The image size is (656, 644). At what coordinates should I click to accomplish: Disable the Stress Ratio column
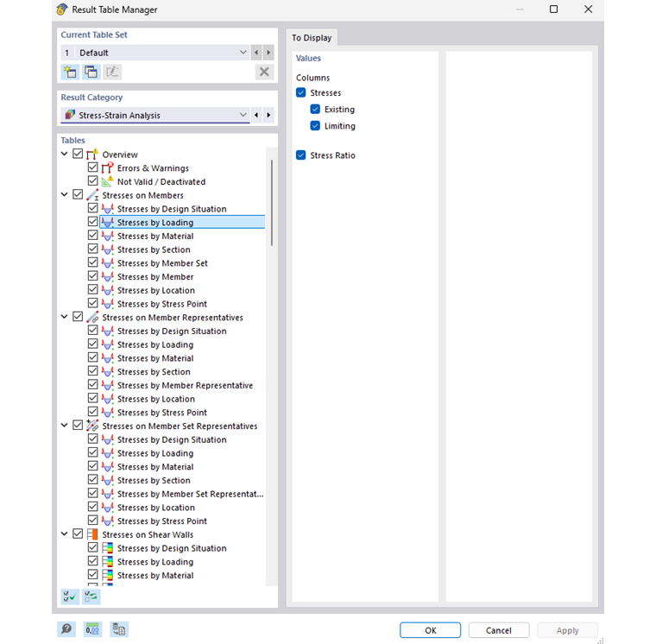pyautogui.click(x=300, y=155)
